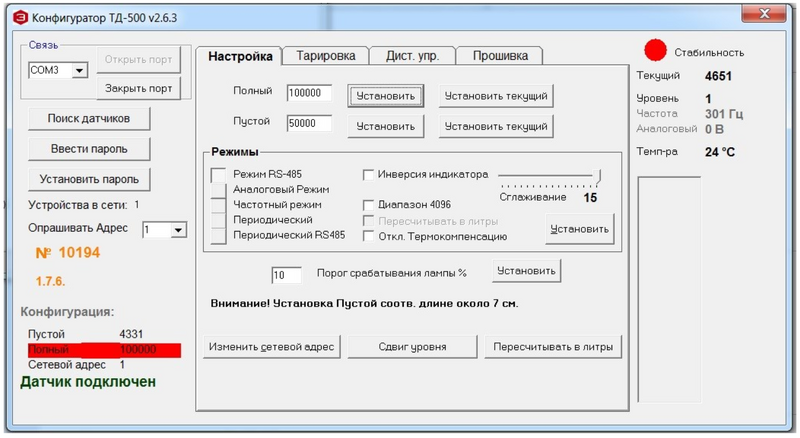Start Поиск датчиков sensor search
800x438 pixels.
[x=89, y=118]
